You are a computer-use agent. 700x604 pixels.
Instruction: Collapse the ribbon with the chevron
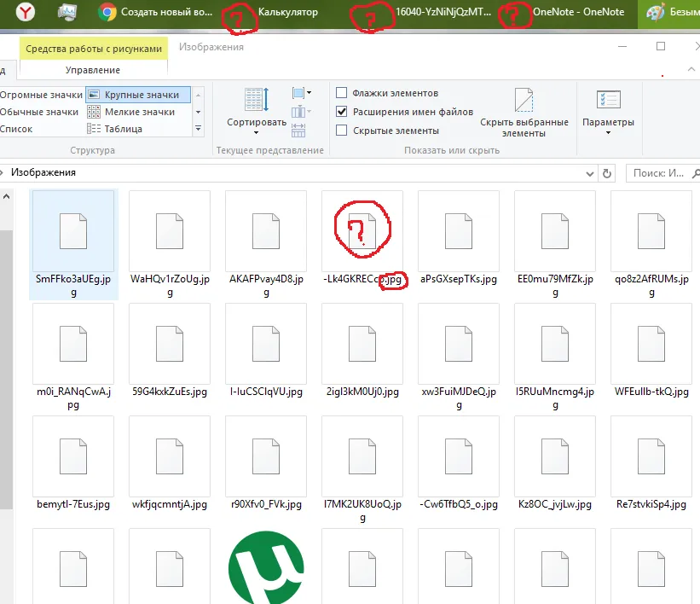tap(691, 69)
